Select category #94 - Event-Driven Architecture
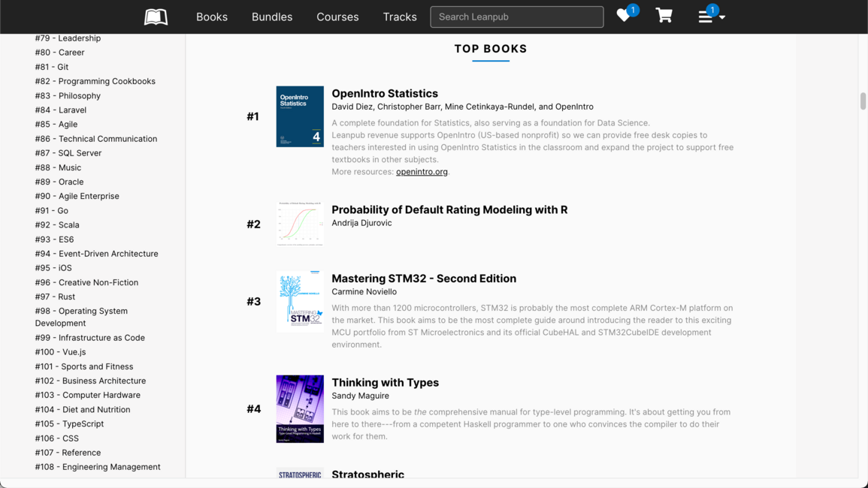 tap(96, 254)
